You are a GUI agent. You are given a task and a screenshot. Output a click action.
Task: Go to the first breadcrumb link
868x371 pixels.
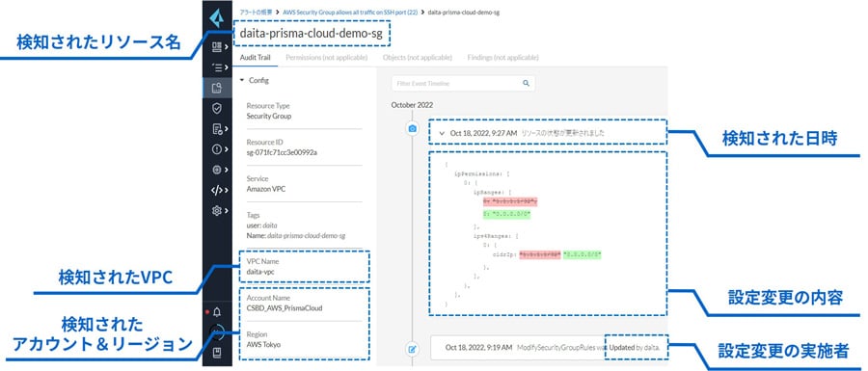[256, 12]
